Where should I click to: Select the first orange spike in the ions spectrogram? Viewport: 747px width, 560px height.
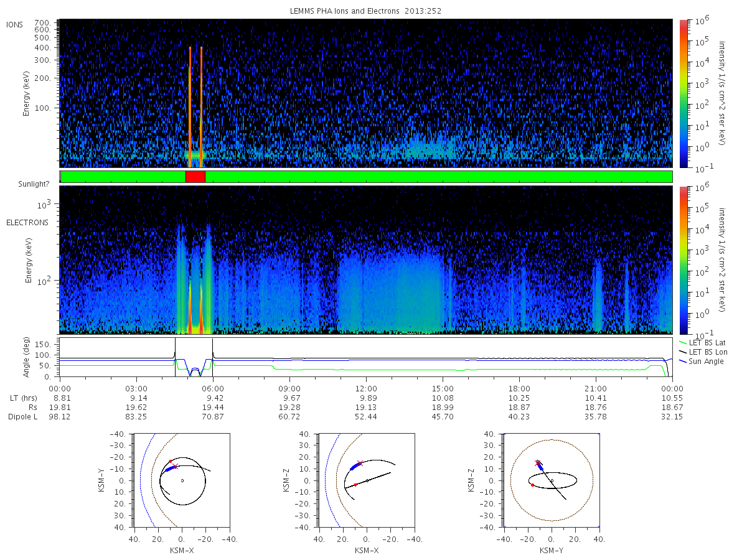click(190, 106)
